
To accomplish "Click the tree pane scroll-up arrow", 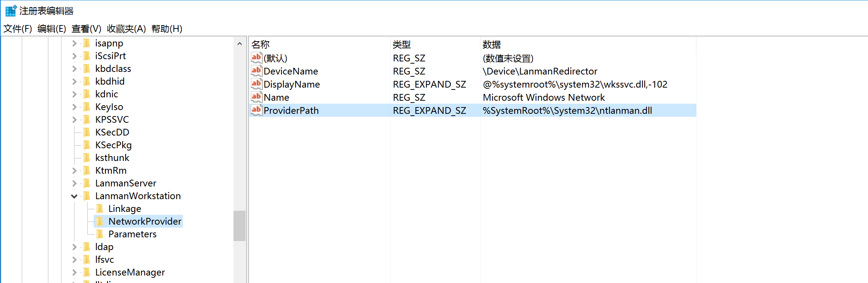I will point(239,44).
